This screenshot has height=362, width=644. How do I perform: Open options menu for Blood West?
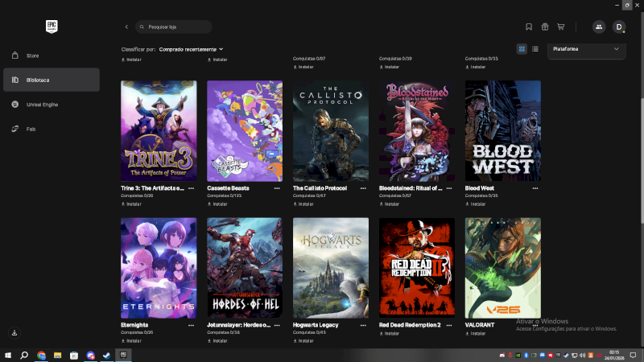(x=535, y=188)
